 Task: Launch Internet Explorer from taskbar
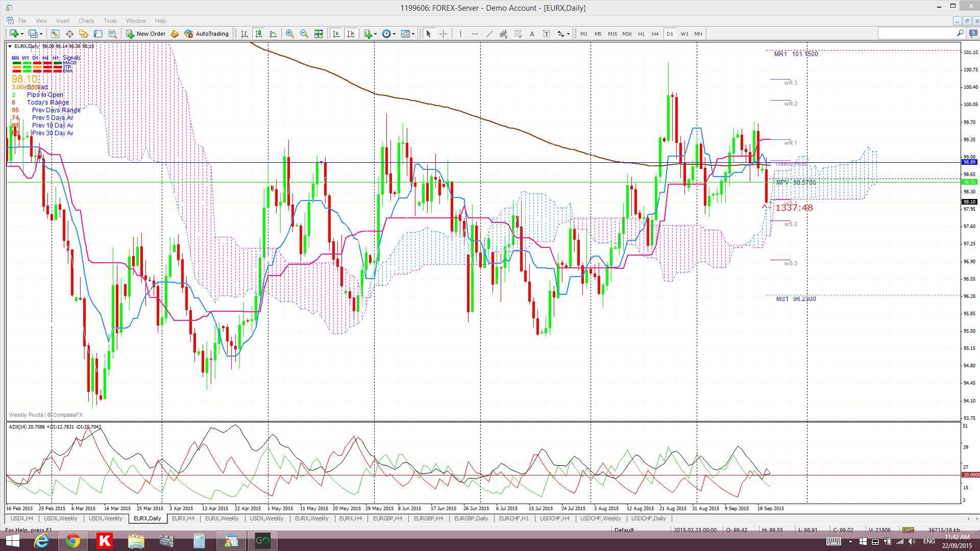pos(41,541)
